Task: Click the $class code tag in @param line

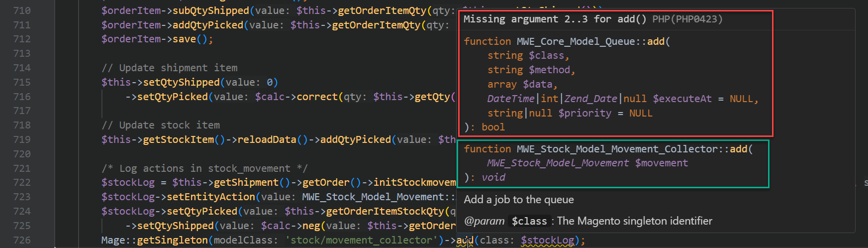Action: tap(529, 221)
